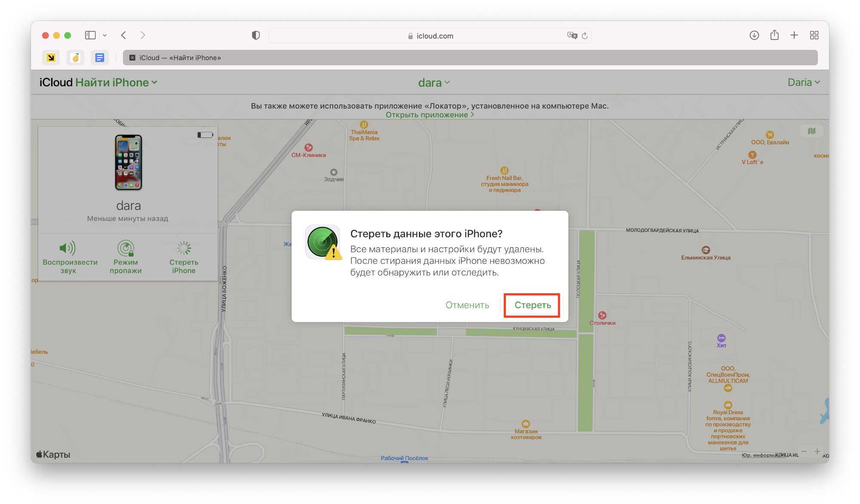The width and height of the screenshot is (860, 504).
Task: Expand the dara devices dropdown
Action: 433,82
